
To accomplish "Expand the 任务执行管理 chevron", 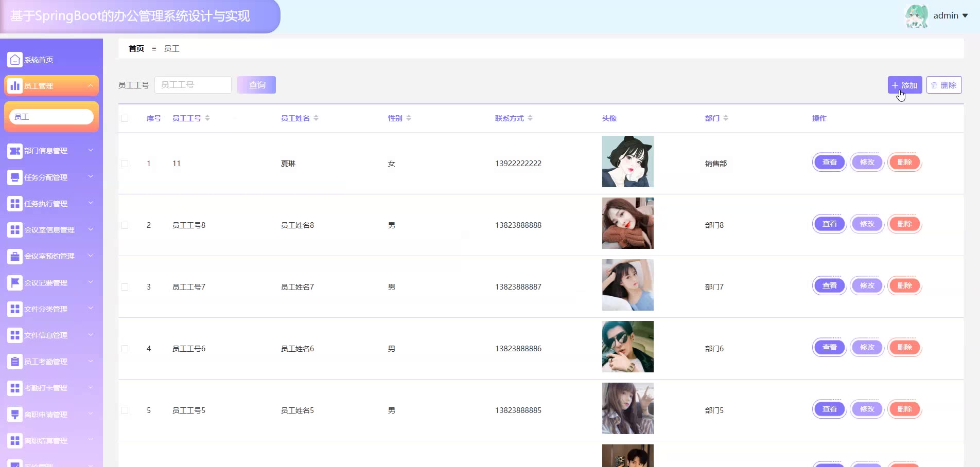I will pyautogui.click(x=91, y=203).
